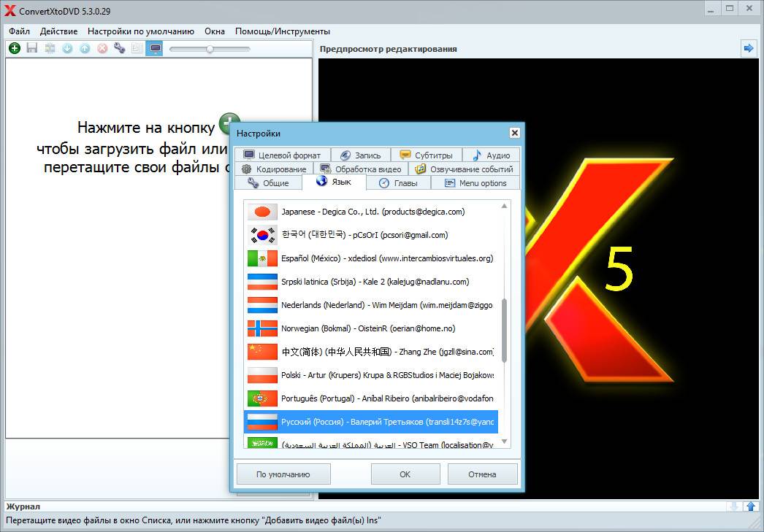Screen dimensions: 764x532
Task: Open settings via the wrench icon
Action: (x=120, y=48)
